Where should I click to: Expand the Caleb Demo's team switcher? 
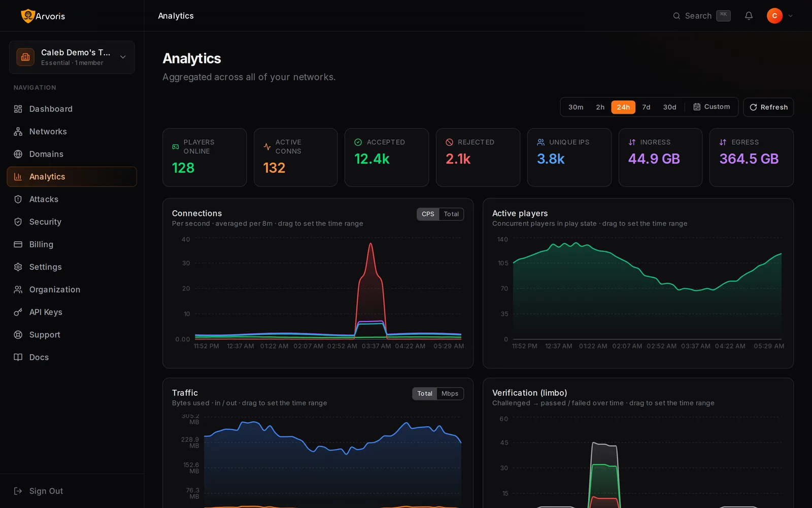[72, 57]
